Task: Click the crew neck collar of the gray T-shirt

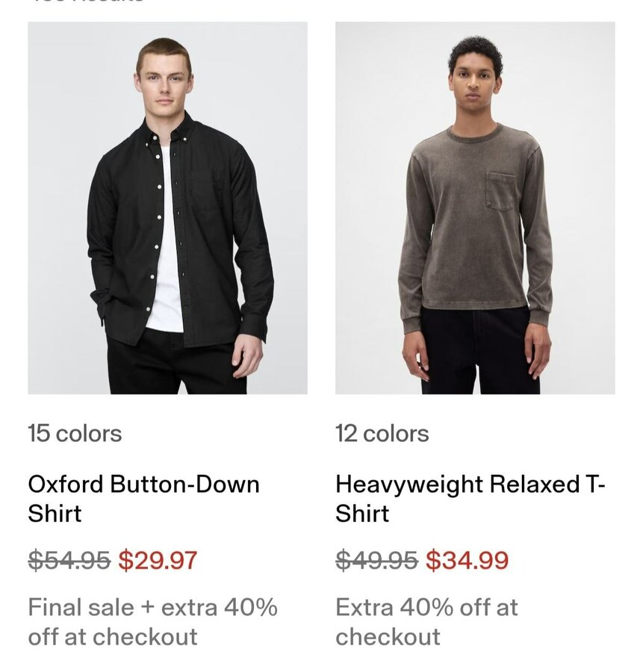Action: tap(475, 134)
